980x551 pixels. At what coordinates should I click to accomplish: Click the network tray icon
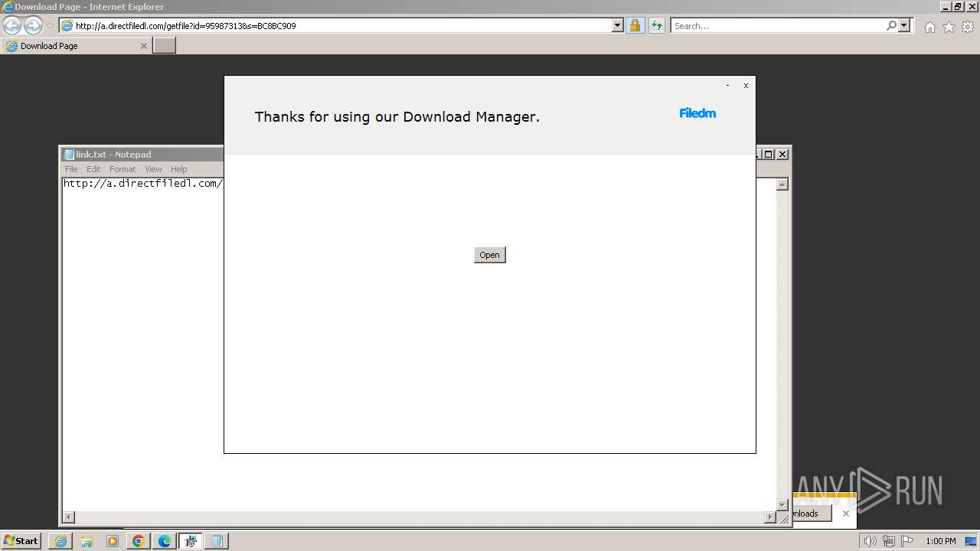(x=889, y=541)
